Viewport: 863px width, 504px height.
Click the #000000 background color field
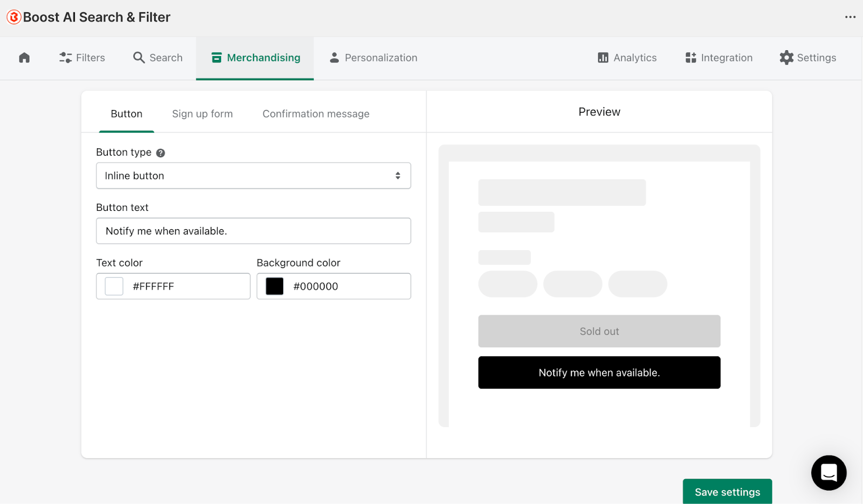(334, 286)
